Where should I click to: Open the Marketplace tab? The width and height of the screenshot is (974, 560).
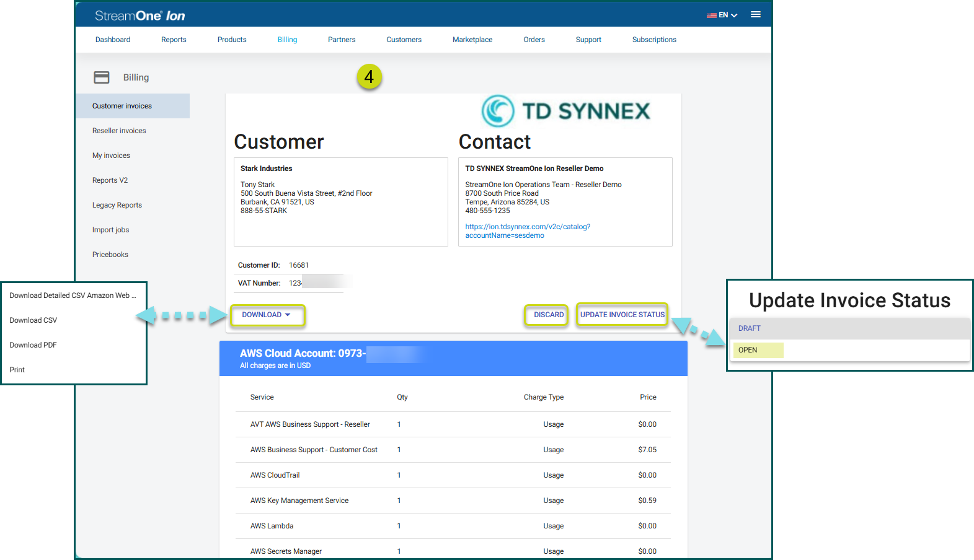472,40
